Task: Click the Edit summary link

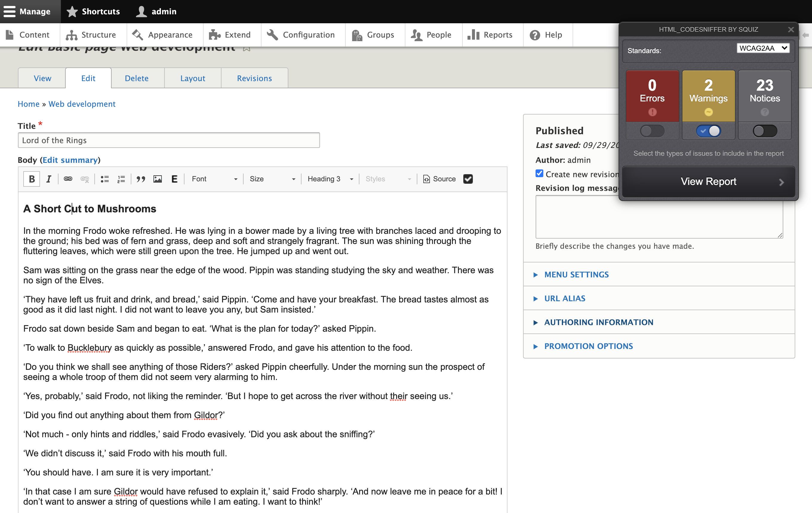Action: point(70,160)
